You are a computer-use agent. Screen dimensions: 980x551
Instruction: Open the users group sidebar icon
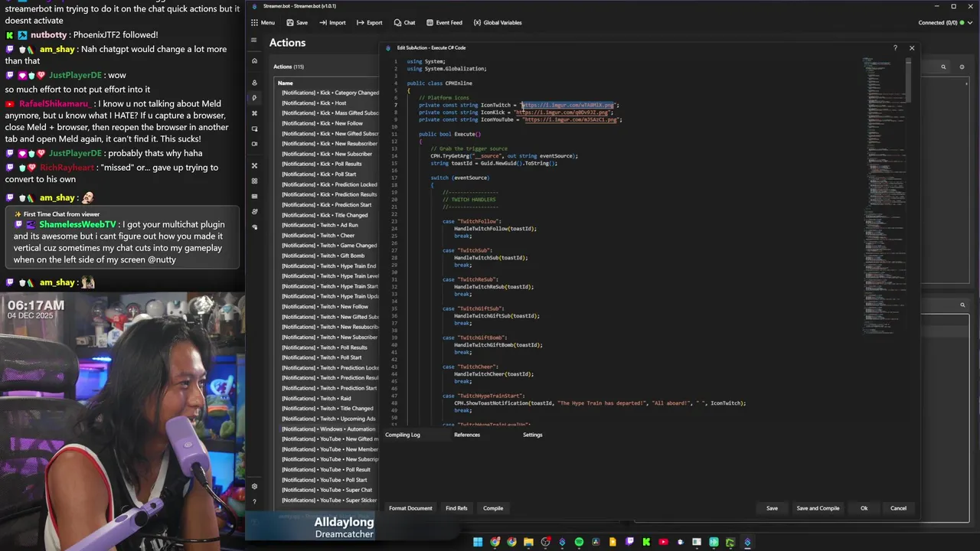pyautogui.click(x=254, y=212)
